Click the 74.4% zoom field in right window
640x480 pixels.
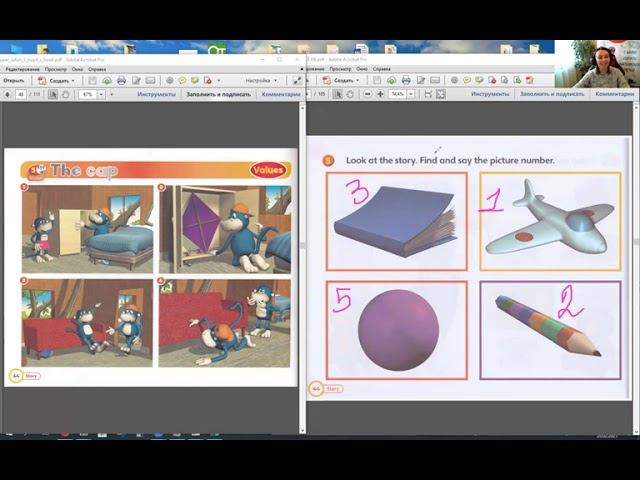[x=398, y=94]
